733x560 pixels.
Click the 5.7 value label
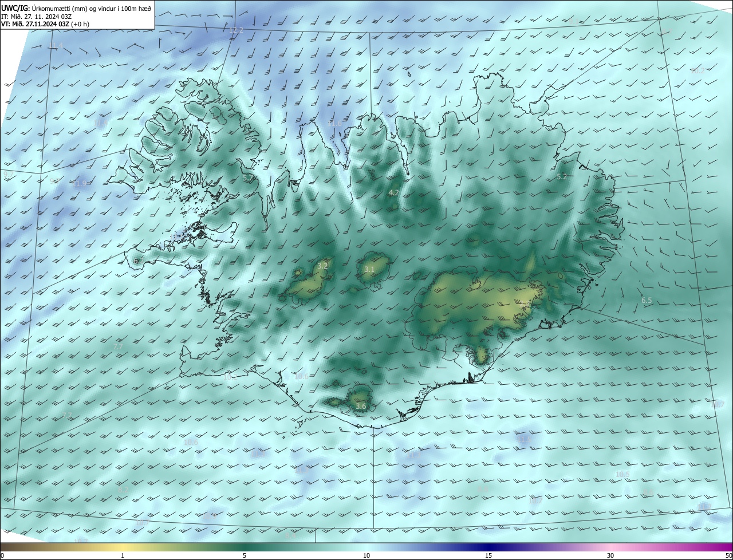point(248,179)
